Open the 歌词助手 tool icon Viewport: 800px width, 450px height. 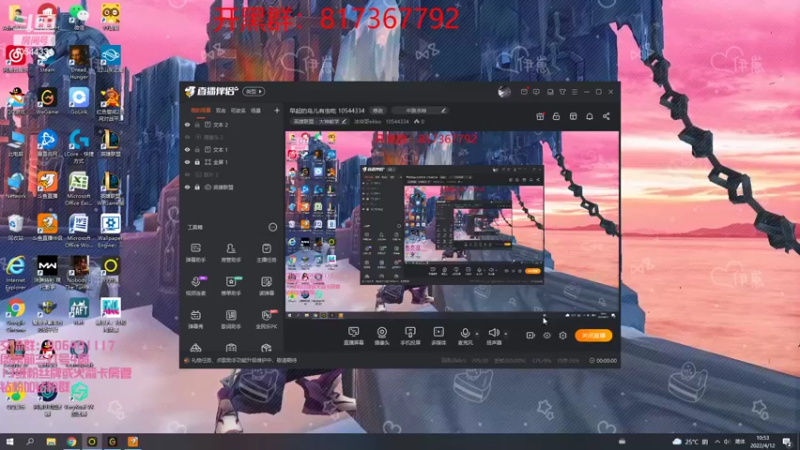click(x=231, y=319)
